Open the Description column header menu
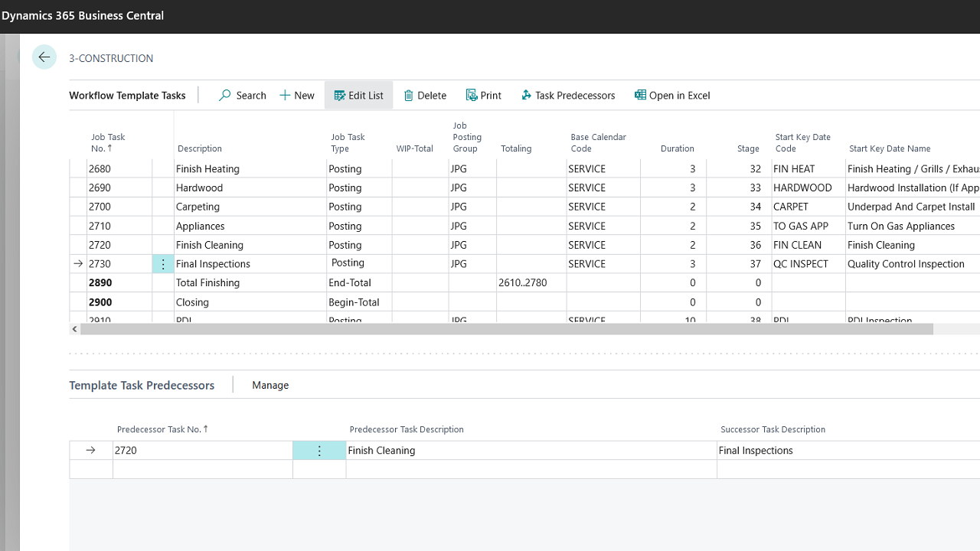 tap(200, 148)
